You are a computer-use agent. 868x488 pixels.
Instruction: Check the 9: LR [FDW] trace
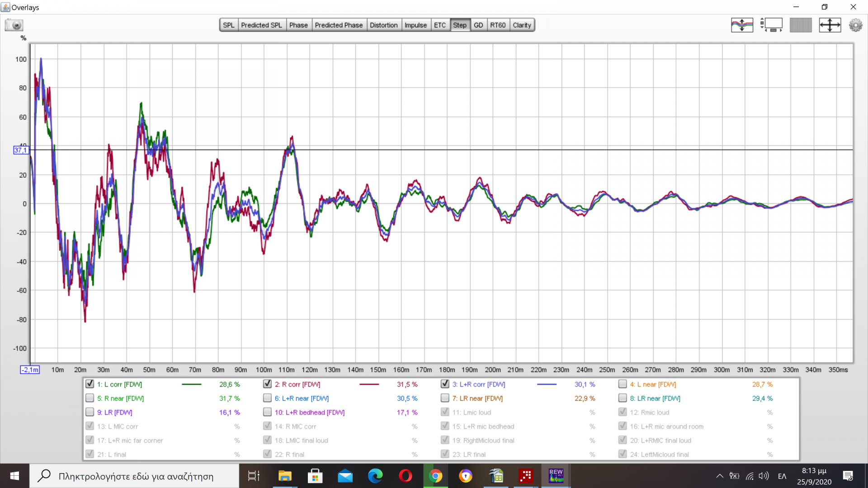[90, 412]
